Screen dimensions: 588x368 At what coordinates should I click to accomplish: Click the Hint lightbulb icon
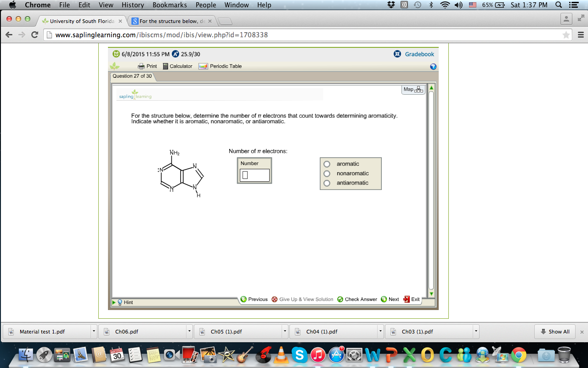pos(120,302)
